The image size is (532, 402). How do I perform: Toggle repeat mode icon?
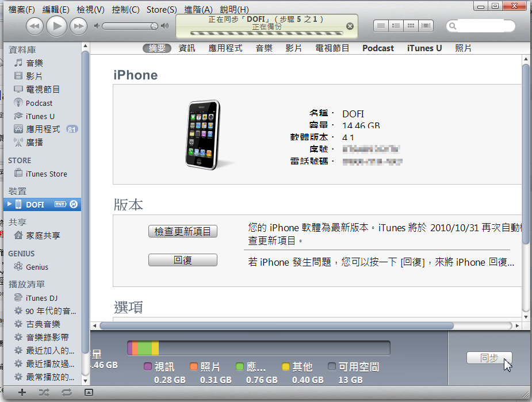pos(66,392)
